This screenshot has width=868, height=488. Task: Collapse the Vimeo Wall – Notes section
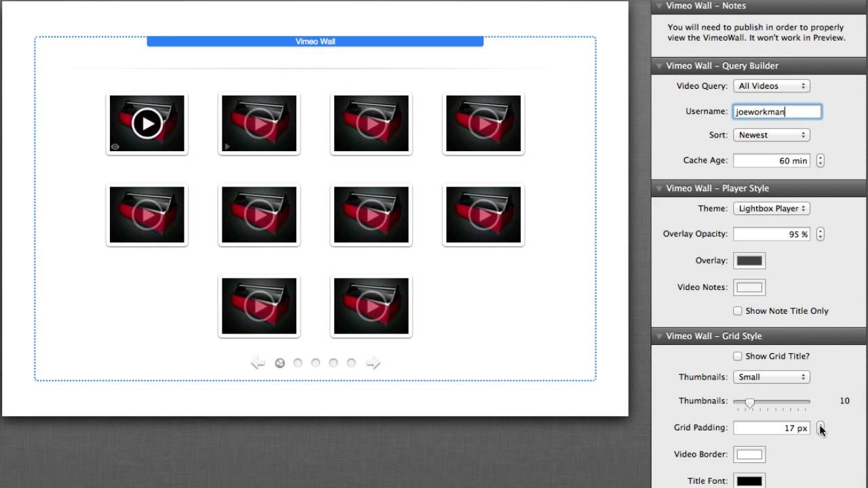coord(658,6)
